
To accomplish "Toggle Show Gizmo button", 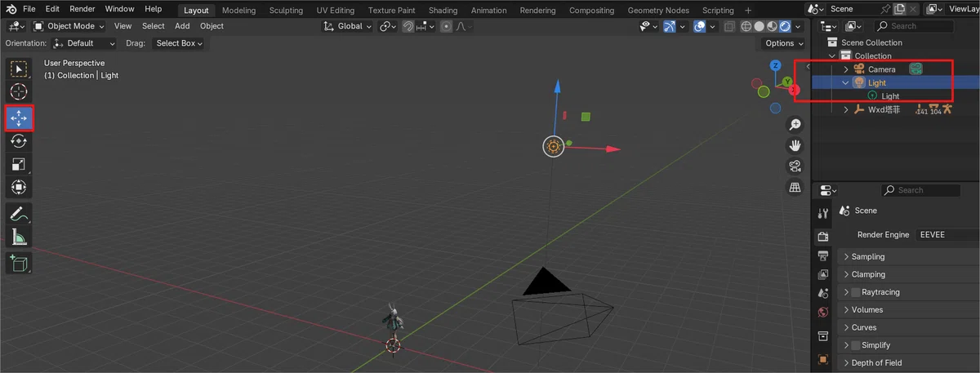I will coord(670,26).
